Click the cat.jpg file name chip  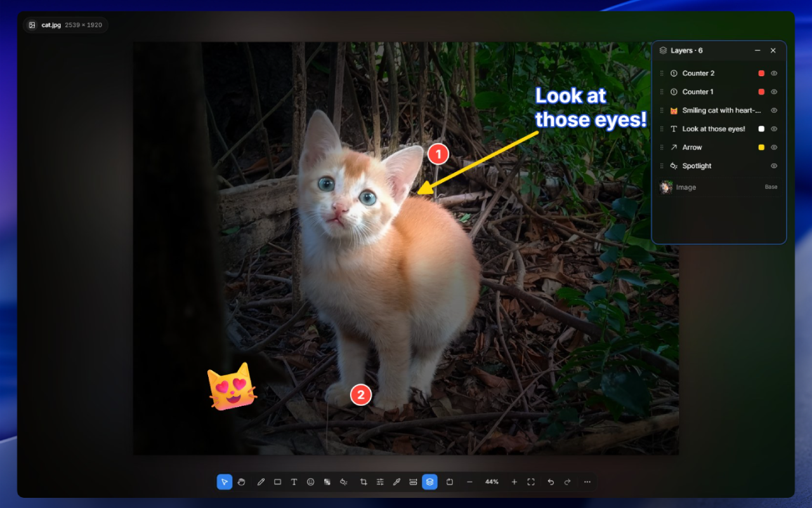click(65, 25)
